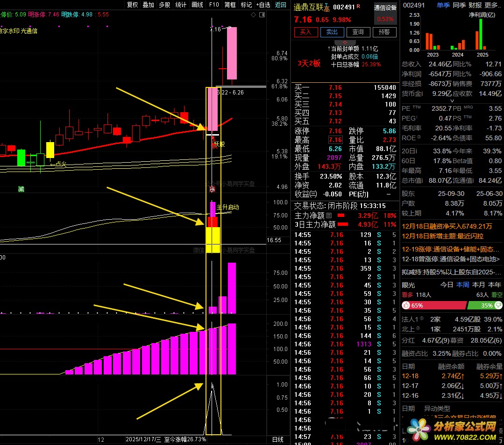The image size is (504, 445).
Task: Click the stock name 通鼎互联
Action: click(308, 7)
